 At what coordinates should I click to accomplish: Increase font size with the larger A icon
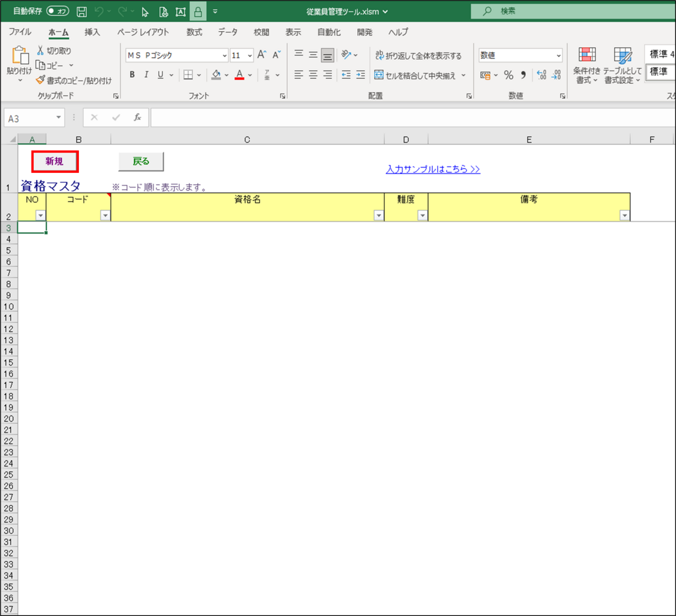[x=262, y=55]
